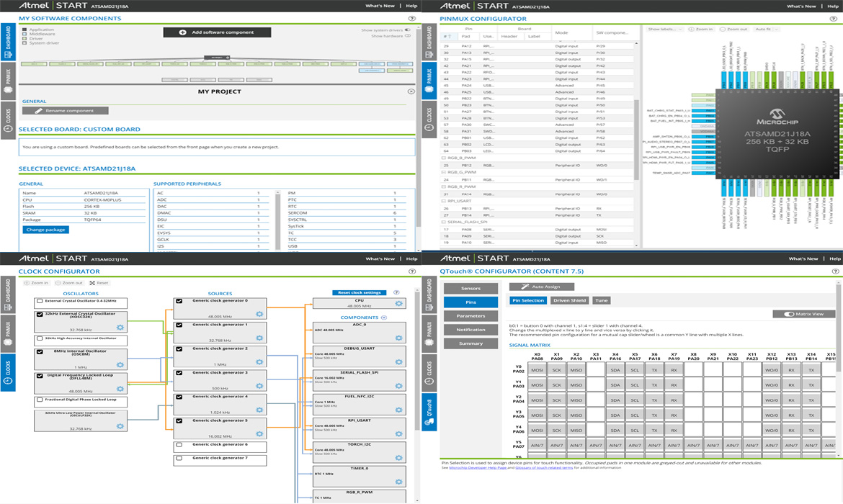Open Auto fit dropdown in Pinmux
843x504 pixels.
767,29
